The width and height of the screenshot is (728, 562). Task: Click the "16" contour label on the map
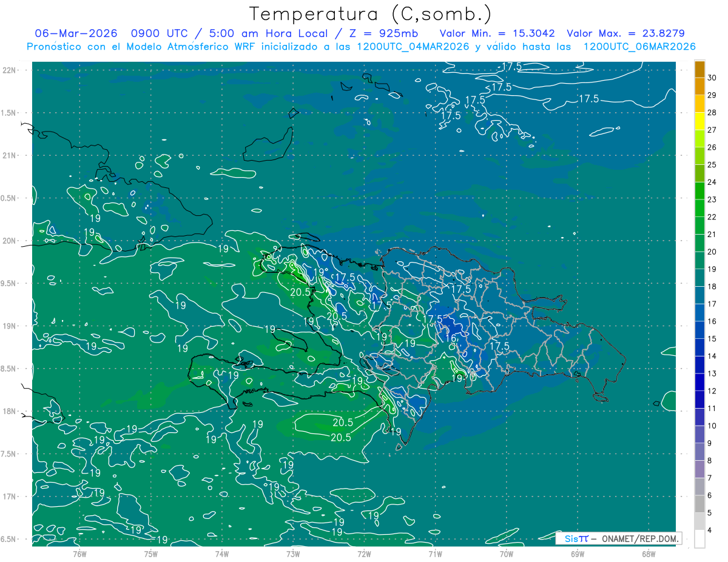(451, 338)
